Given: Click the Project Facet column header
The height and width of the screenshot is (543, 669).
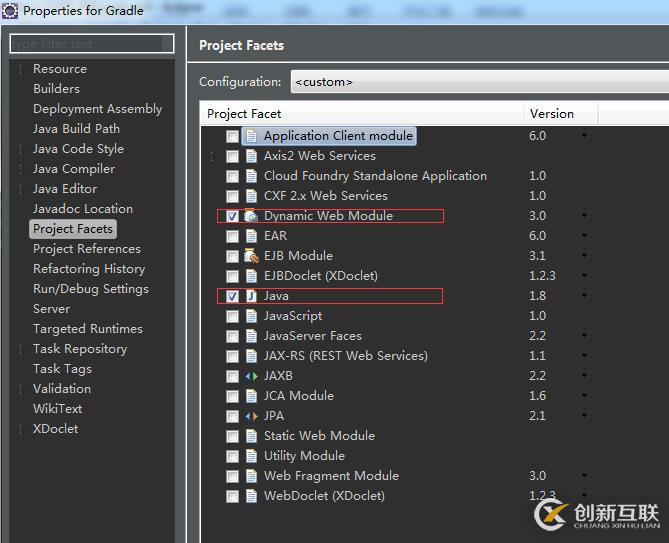Looking at the screenshot, I should click(362, 113).
